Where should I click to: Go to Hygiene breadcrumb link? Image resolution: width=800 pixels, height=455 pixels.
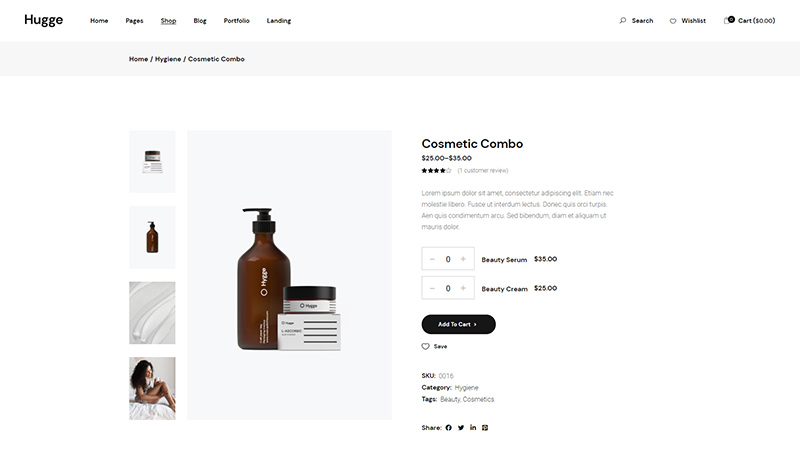[168, 59]
